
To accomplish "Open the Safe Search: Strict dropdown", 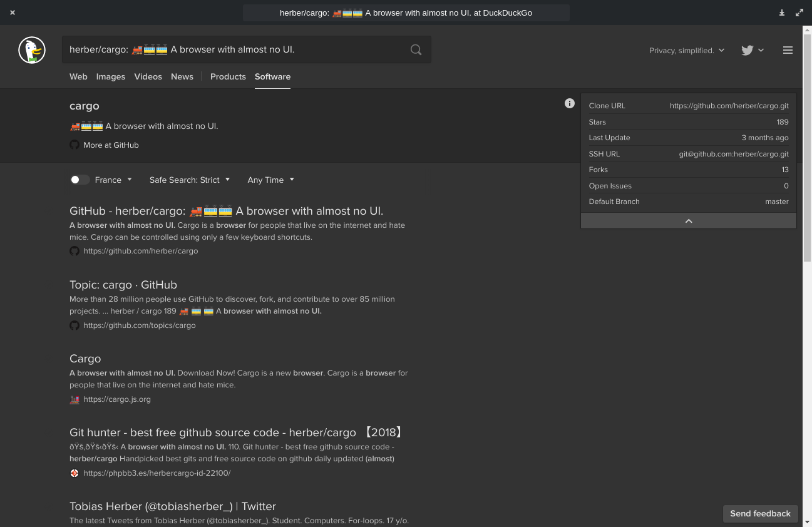I will [190, 180].
